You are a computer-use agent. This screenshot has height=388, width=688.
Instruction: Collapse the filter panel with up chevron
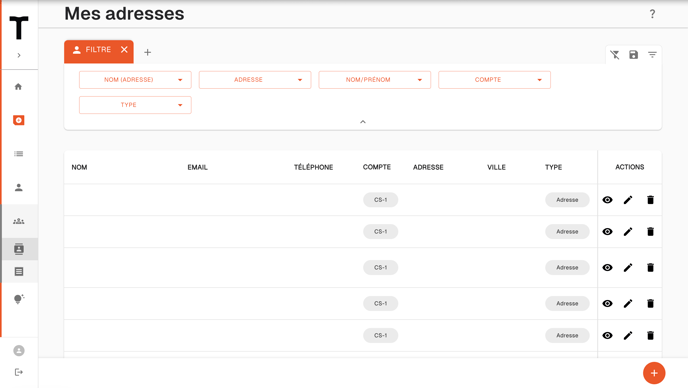point(363,122)
